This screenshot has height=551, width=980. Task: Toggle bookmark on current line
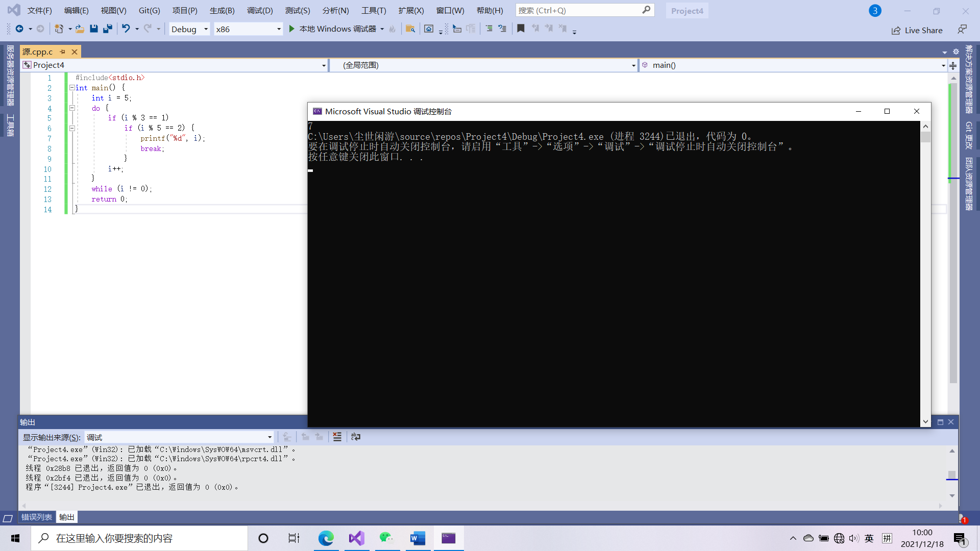click(x=521, y=29)
